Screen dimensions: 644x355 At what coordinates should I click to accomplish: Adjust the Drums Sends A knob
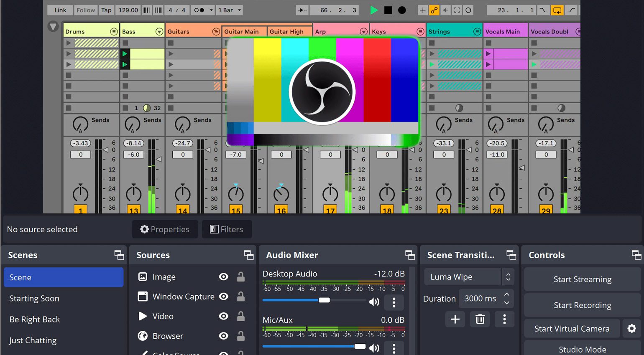80,124
